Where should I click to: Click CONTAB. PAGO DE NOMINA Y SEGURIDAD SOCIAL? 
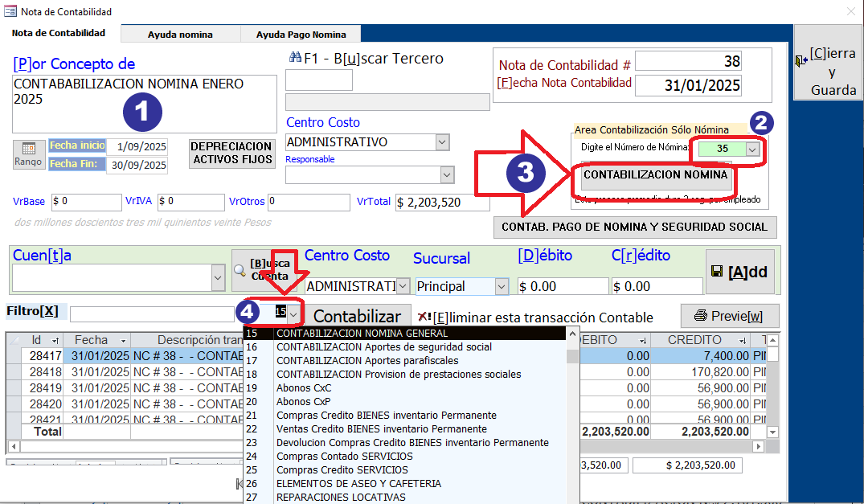635,227
